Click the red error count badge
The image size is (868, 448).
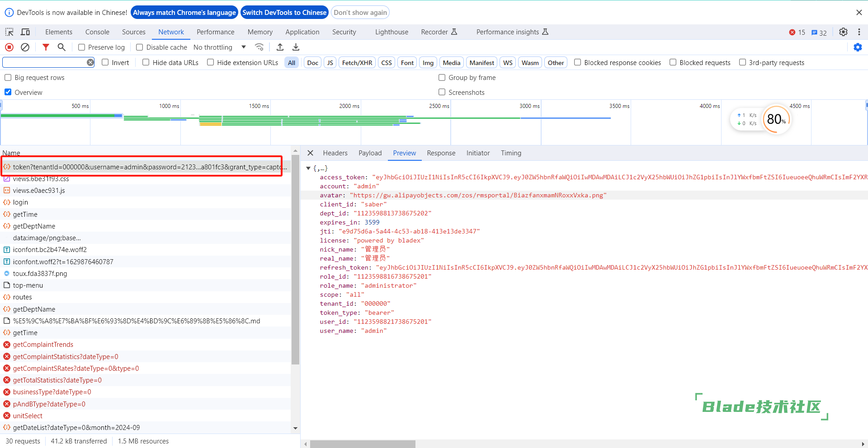(797, 33)
